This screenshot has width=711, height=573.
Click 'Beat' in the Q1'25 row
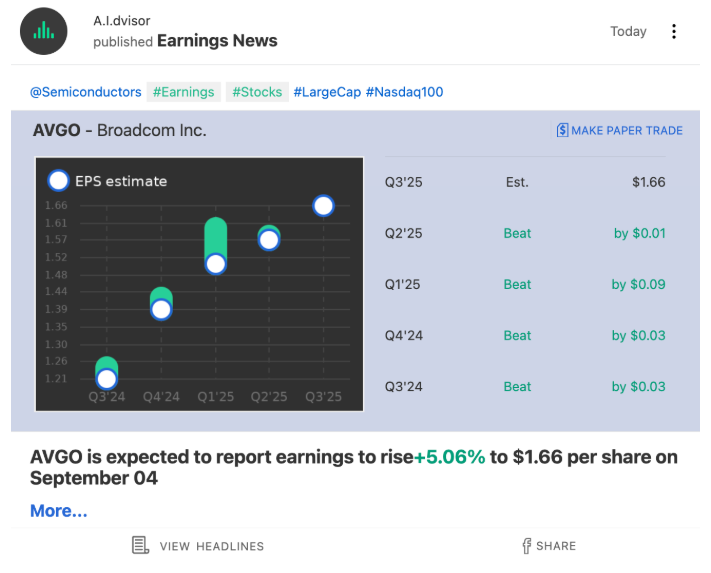517,285
